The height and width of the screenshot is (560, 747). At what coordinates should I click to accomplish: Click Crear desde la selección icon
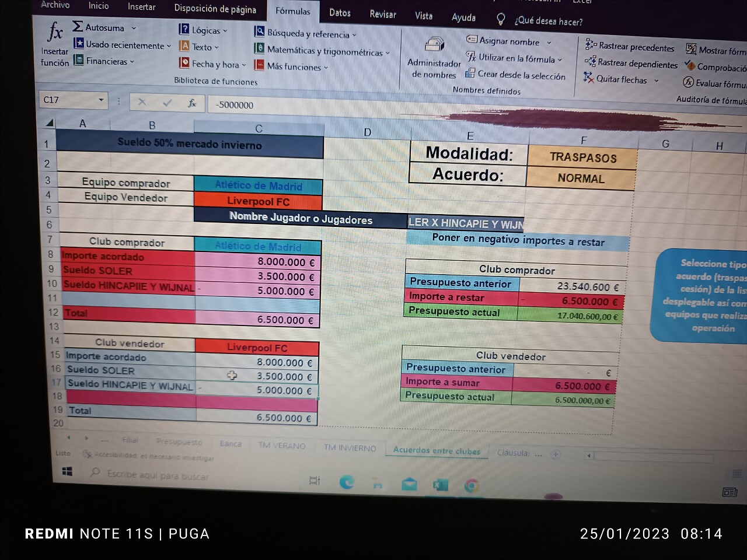(470, 73)
